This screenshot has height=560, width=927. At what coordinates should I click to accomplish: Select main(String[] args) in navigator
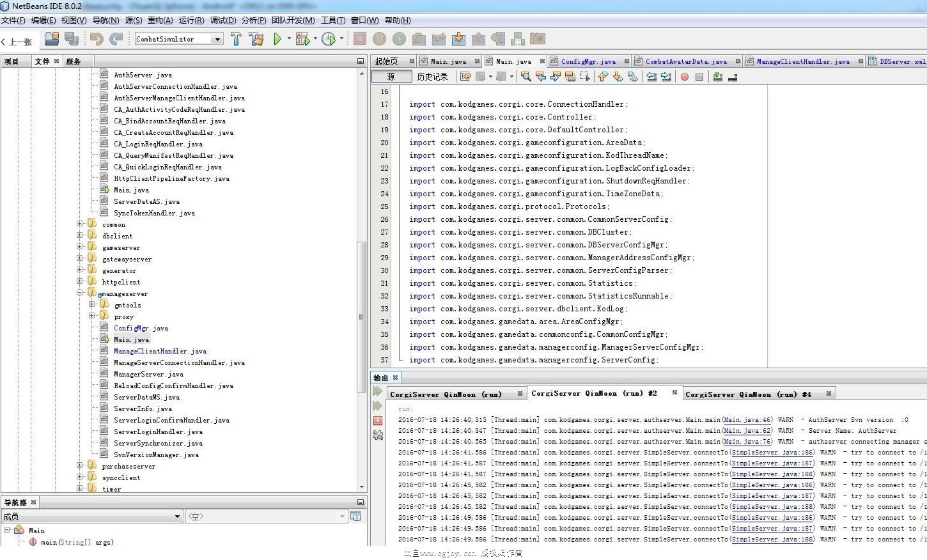pos(77,542)
